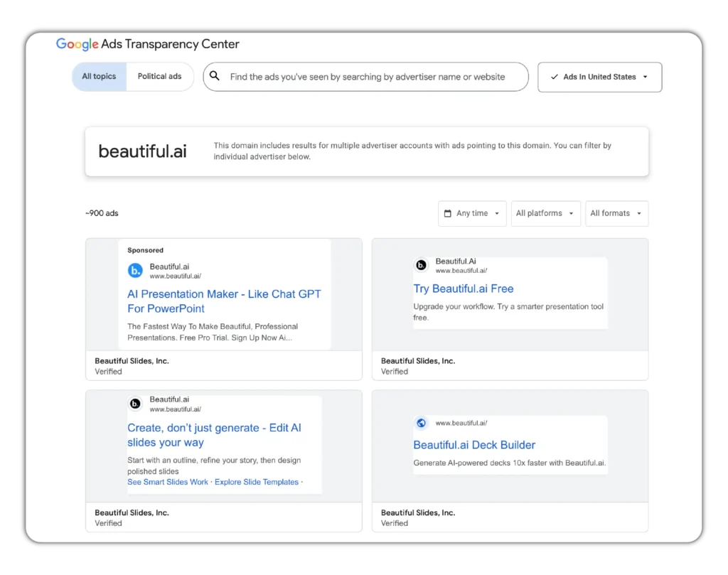Click the Sponsored label in the first ad
The width and height of the screenshot is (728, 575).
[x=145, y=250]
